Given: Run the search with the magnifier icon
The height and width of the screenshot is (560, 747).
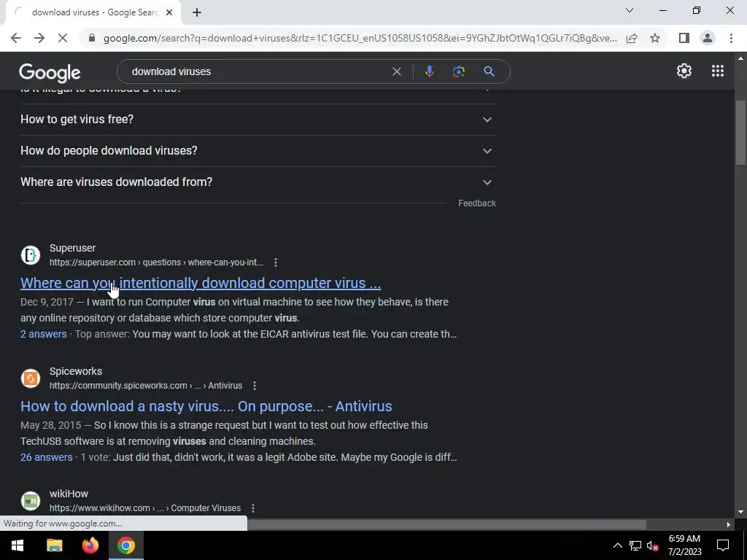Looking at the screenshot, I should (489, 71).
